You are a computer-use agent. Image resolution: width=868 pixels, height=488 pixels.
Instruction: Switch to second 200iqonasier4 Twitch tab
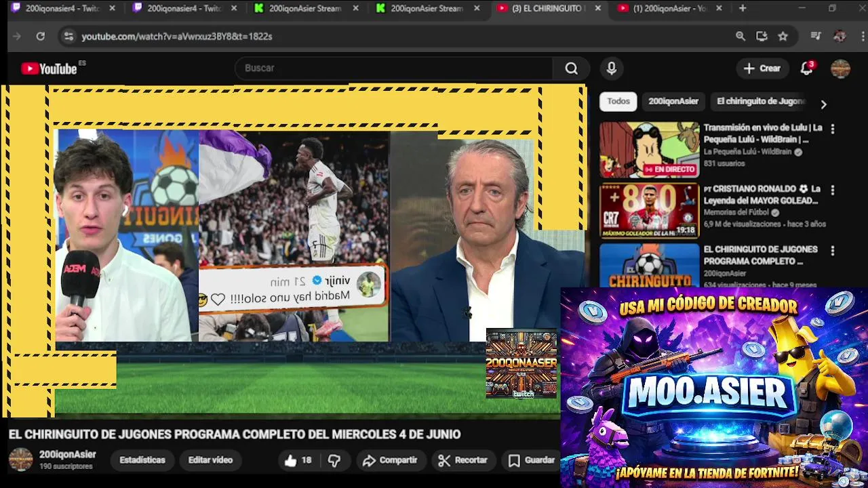click(x=185, y=9)
